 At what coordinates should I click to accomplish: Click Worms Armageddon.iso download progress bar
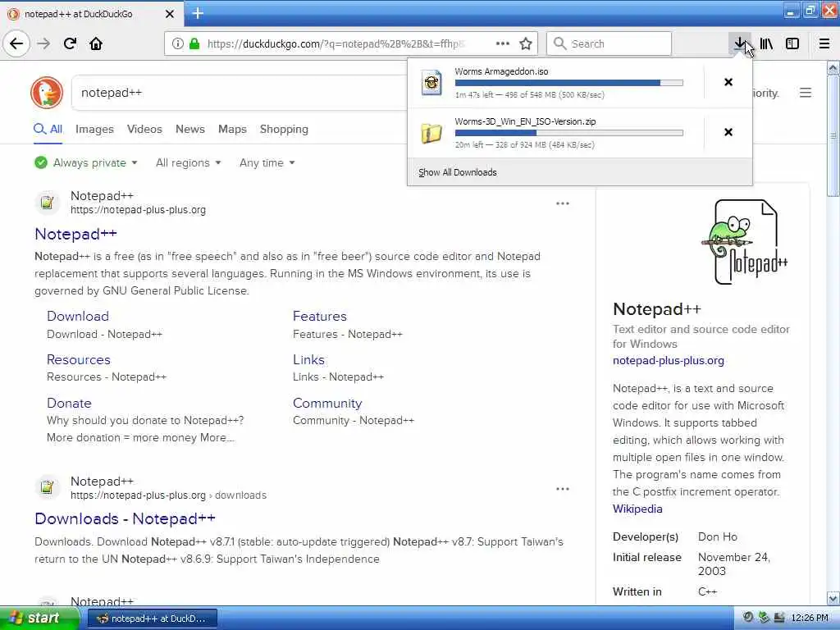(569, 83)
